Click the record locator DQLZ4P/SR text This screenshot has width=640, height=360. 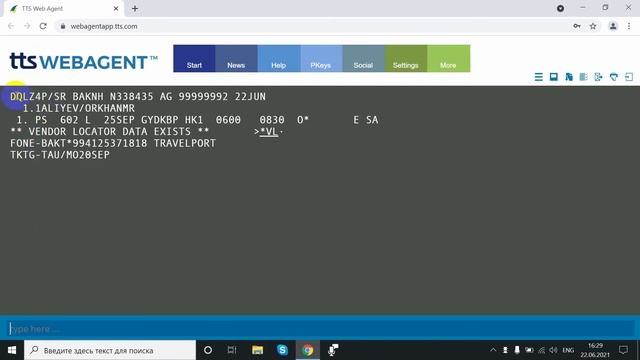pos(38,97)
